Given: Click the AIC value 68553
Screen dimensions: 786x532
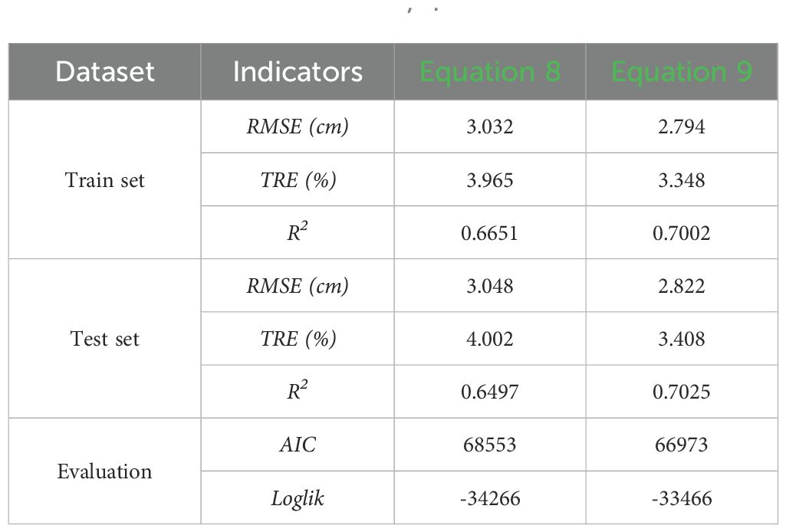Looking at the screenshot, I should [490, 445].
